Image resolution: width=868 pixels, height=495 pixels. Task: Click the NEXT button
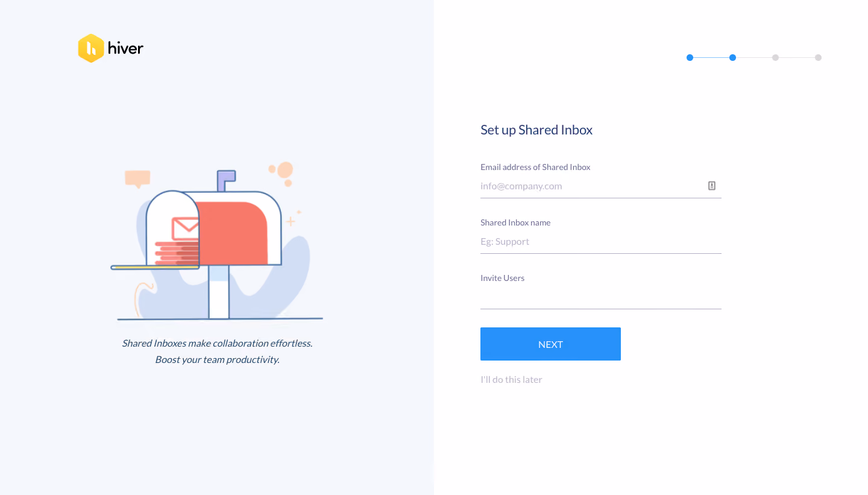point(550,344)
